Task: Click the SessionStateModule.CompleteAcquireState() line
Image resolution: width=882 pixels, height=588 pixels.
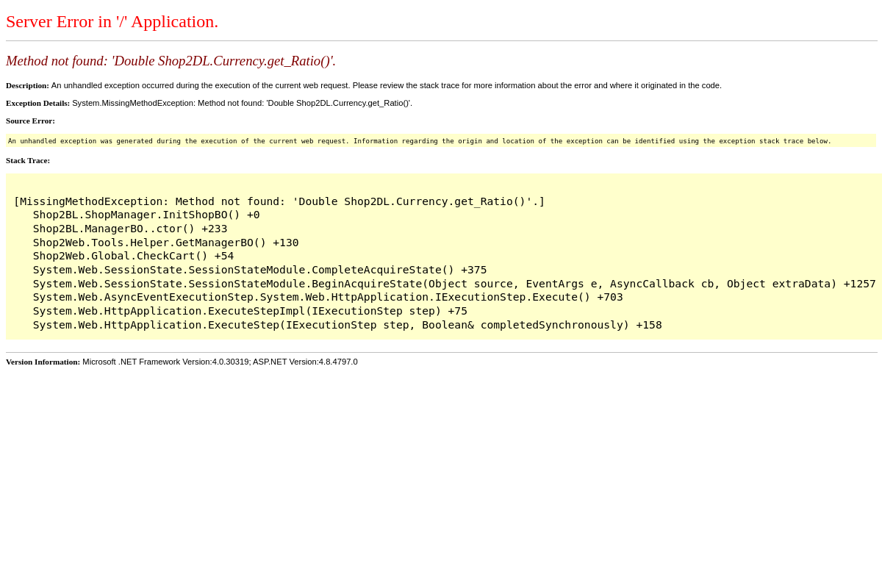Action: click(259, 270)
